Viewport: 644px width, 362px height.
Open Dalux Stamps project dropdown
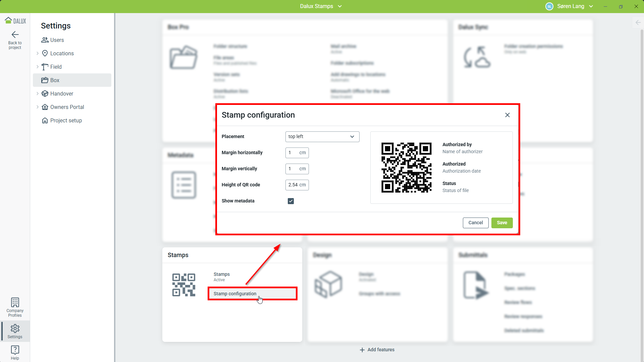[x=321, y=6]
